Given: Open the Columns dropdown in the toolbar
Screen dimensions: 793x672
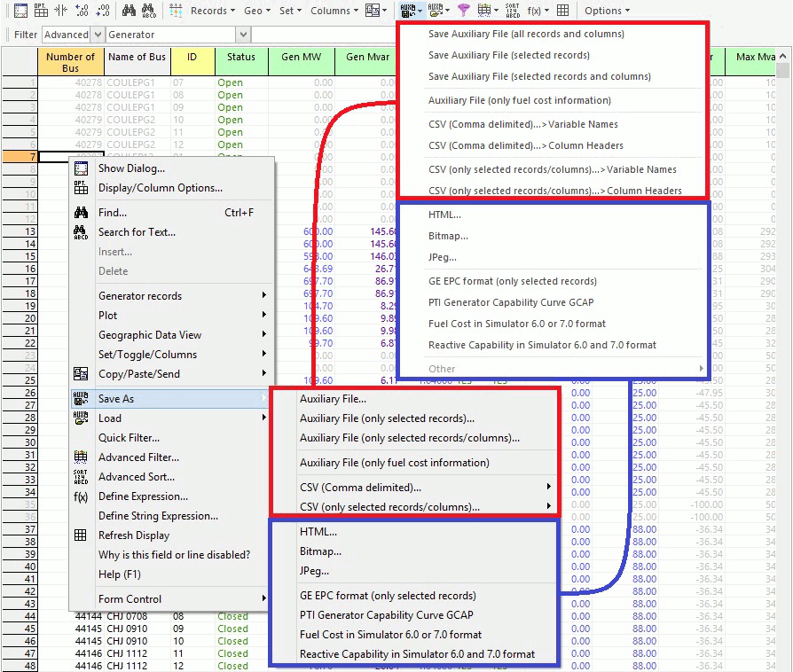Looking at the screenshot, I should tap(334, 11).
